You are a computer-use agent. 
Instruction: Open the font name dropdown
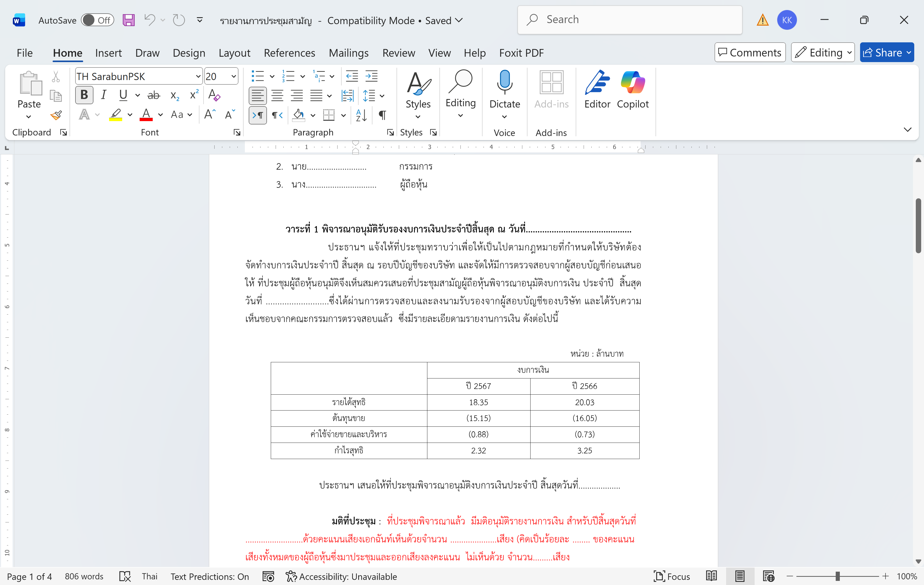click(x=198, y=76)
